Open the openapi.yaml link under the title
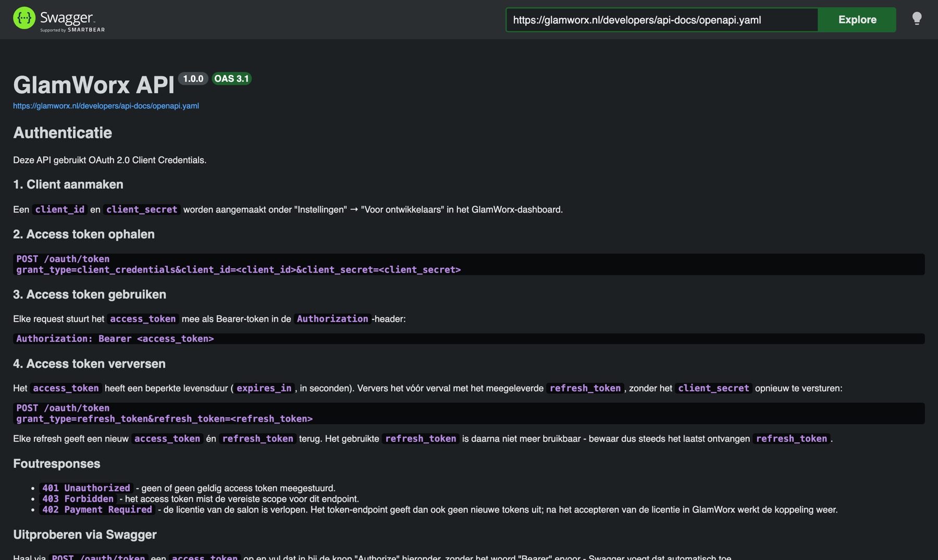Image resolution: width=938 pixels, height=560 pixels. (106, 106)
